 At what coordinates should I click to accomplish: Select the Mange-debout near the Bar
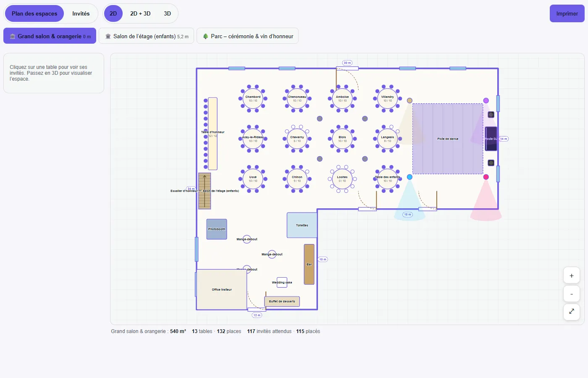(272, 254)
